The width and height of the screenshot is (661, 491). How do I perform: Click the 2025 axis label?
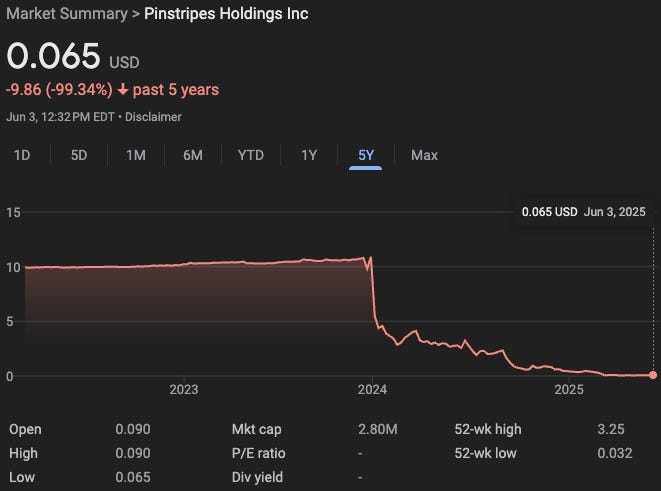[569, 389]
